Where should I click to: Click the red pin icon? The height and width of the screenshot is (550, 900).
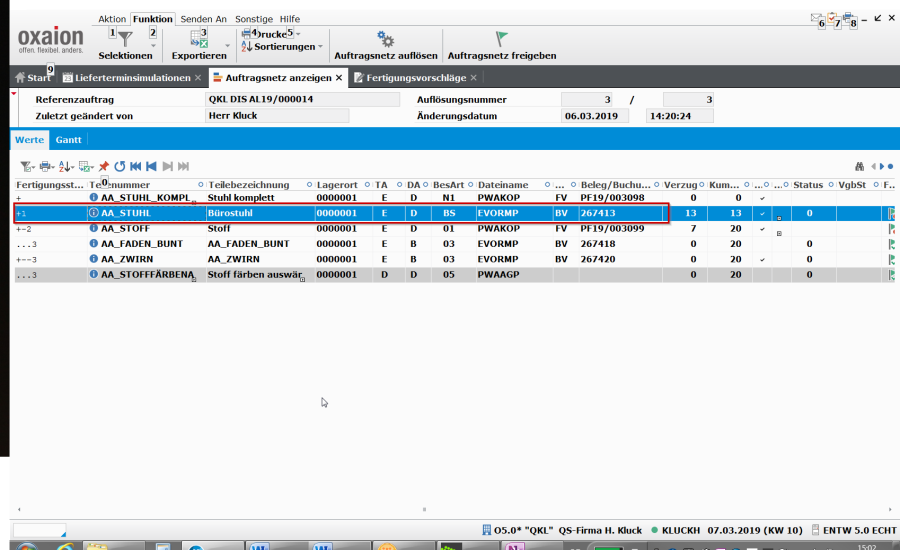[x=104, y=166]
